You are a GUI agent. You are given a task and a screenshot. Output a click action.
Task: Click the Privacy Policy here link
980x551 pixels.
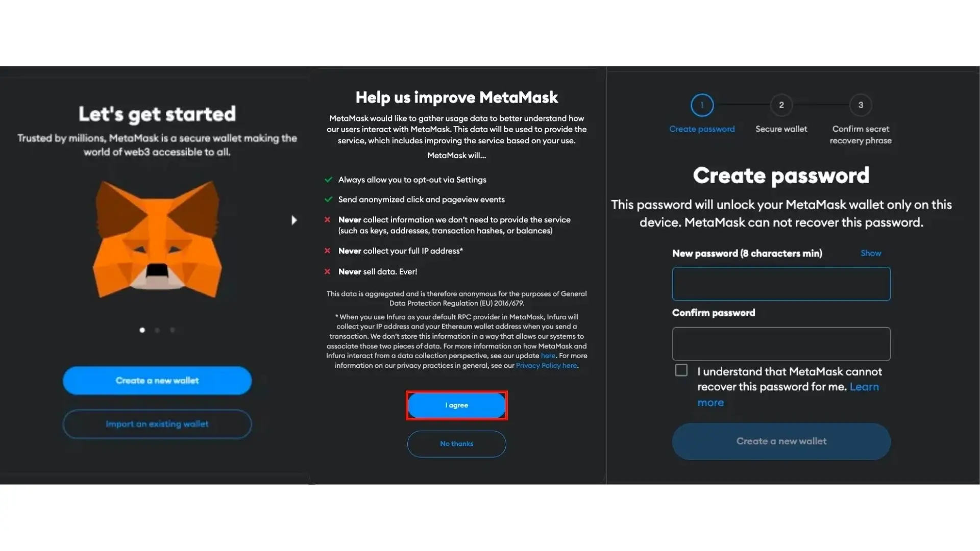tap(547, 365)
